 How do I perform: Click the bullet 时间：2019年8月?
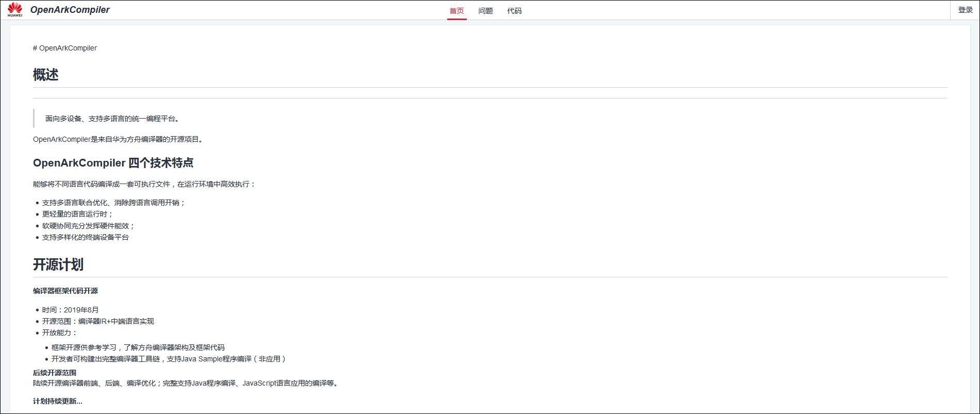[71, 310]
